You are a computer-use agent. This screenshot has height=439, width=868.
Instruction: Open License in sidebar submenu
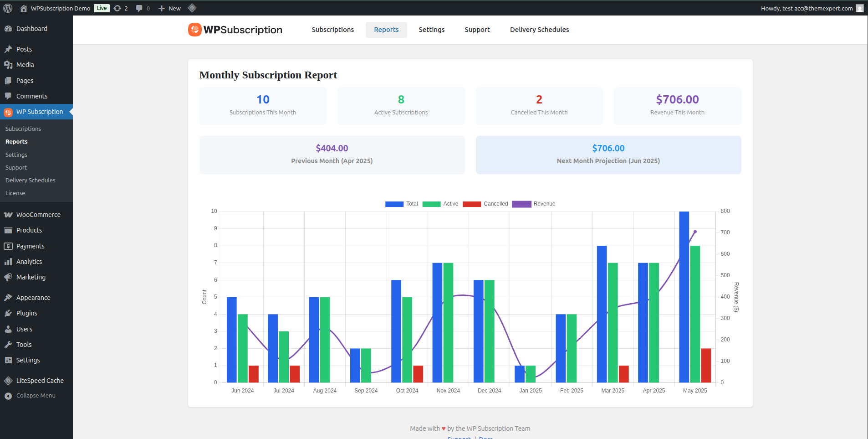tap(15, 193)
